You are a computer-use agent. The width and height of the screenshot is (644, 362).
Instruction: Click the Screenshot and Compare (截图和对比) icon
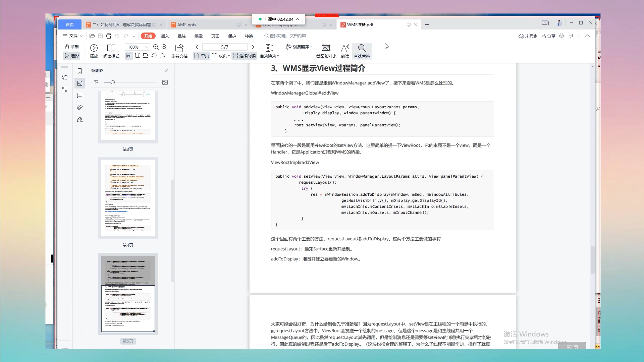326,48
